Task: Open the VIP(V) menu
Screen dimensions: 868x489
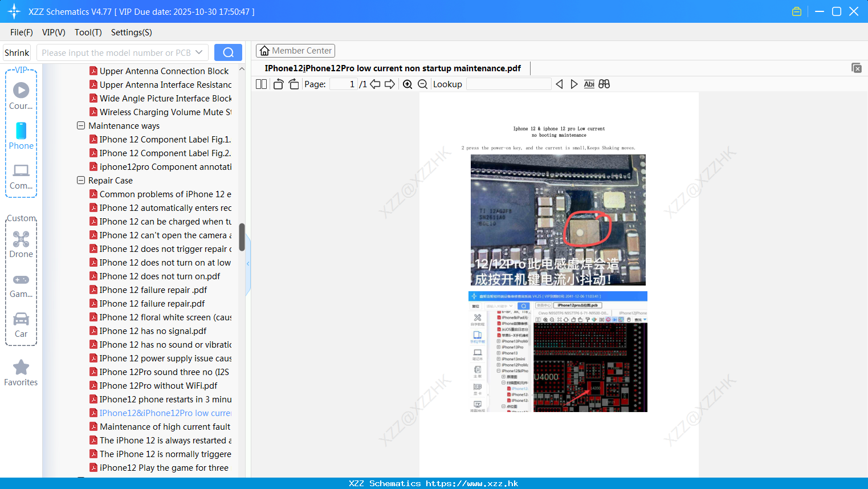Action: (x=54, y=32)
